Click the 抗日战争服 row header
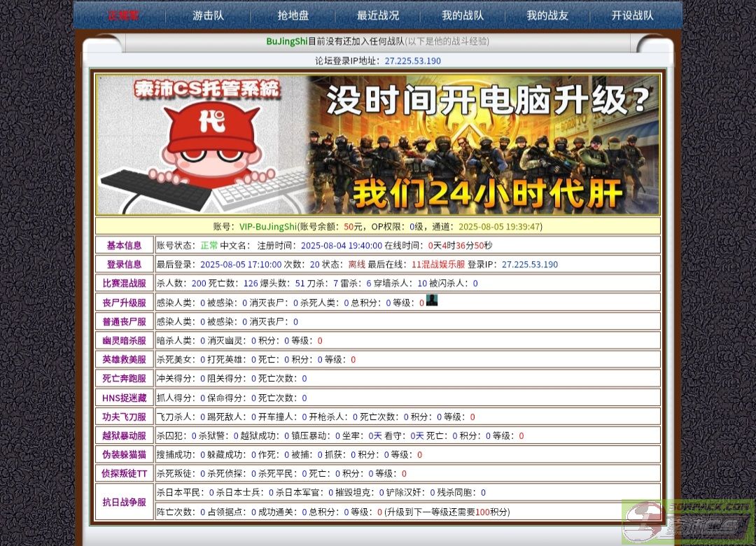Screen dimensions: 756x546 124,502
